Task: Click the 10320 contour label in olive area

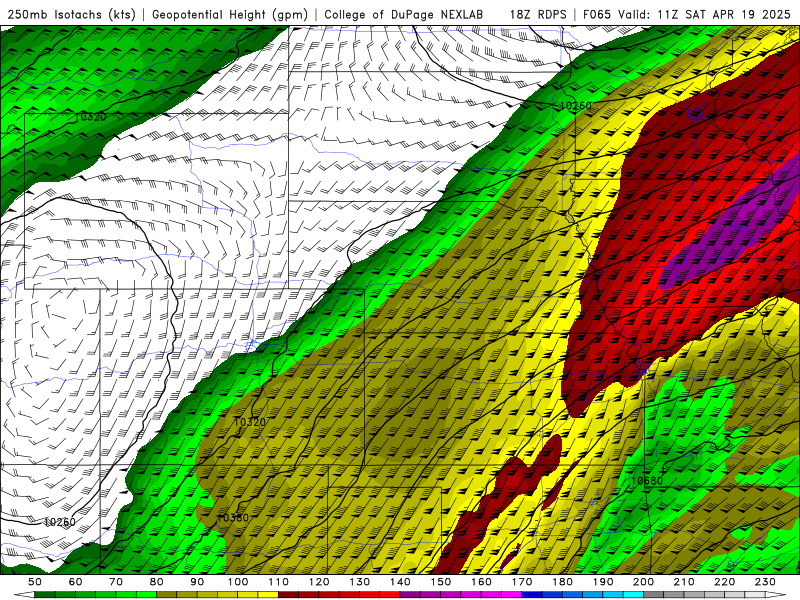Action: [249, 422]
